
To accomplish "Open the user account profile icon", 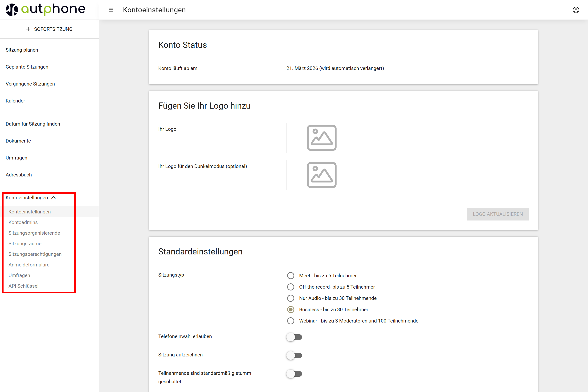I will (x=576, y=10).
